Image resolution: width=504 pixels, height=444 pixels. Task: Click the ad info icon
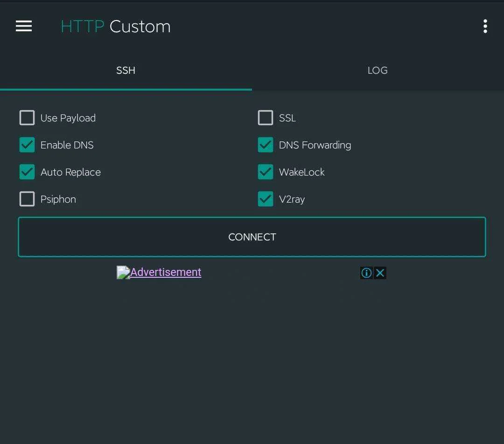(x=366, y=273)
